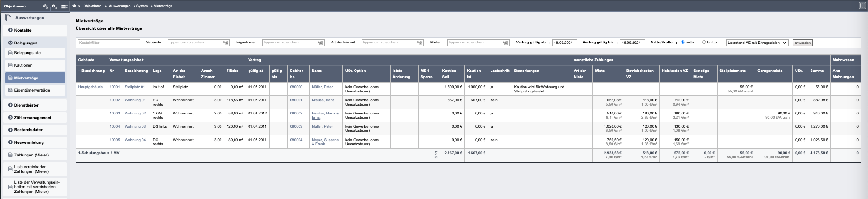
Task: Open the Hauptgebäude building link
Action: coord(90,87)
